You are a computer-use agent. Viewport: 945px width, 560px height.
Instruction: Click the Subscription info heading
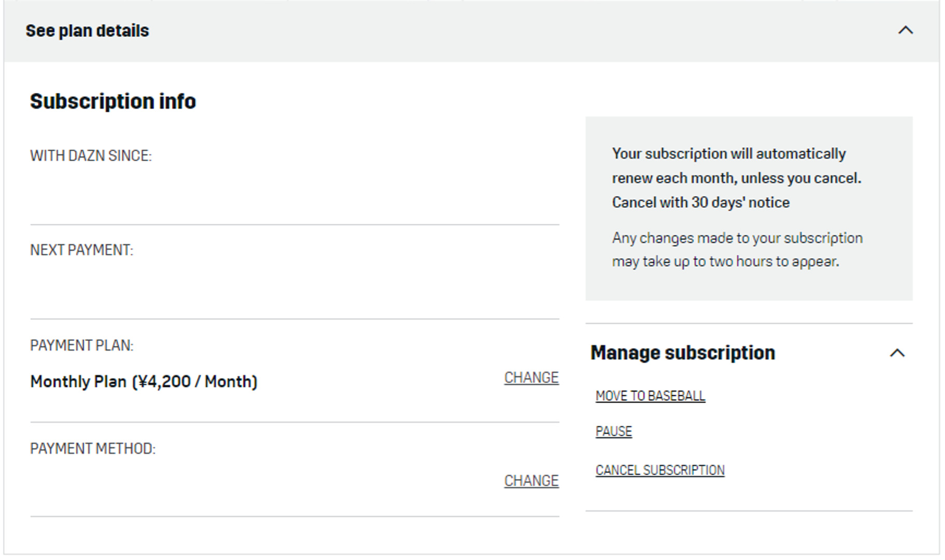(113, 101)
